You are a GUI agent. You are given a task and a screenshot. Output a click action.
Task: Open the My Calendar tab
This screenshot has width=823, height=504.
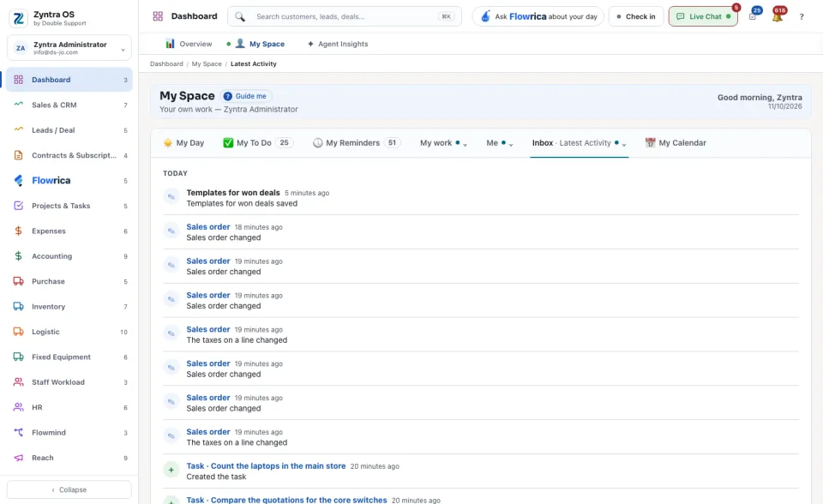click(676, 143)
